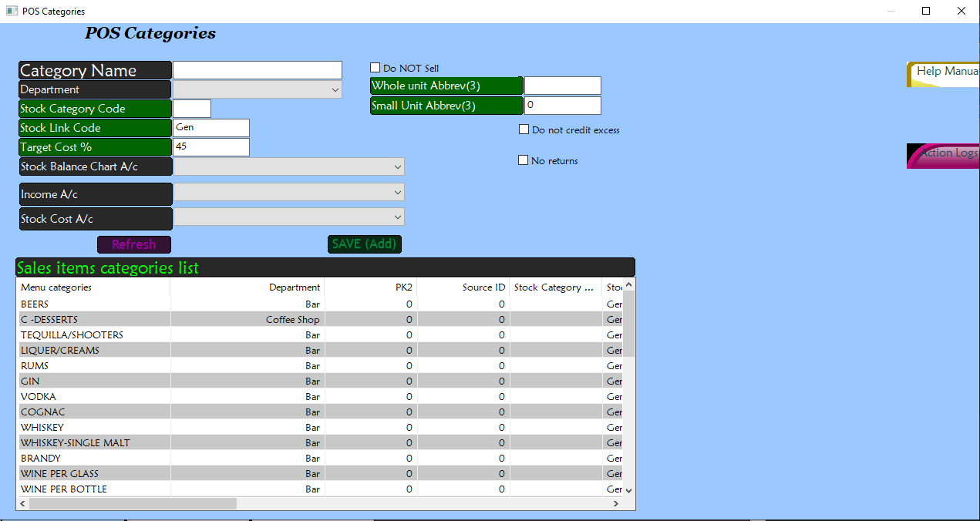Select the BRANDY row
Viewport: 980px width, 521px height.
(x=319, y=459)
